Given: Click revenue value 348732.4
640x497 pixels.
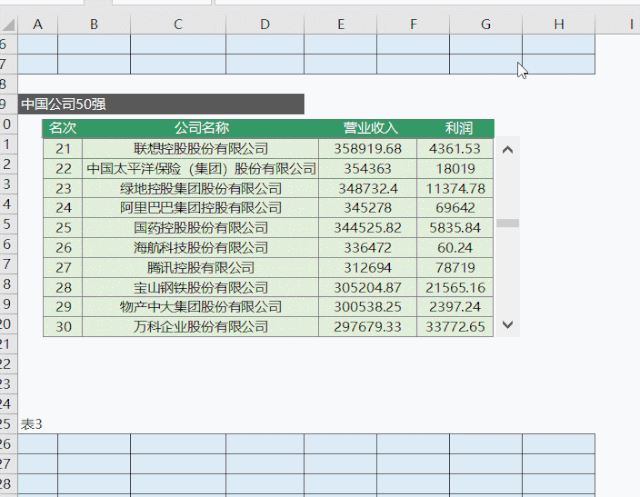Looking at the screenshot, I should 368,189.
